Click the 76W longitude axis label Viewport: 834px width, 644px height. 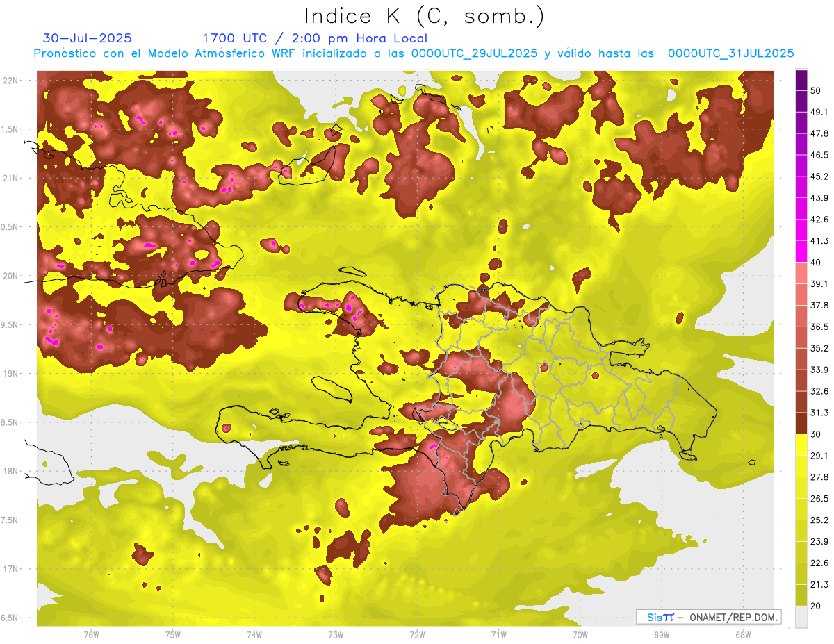click(x=91, y=635)
